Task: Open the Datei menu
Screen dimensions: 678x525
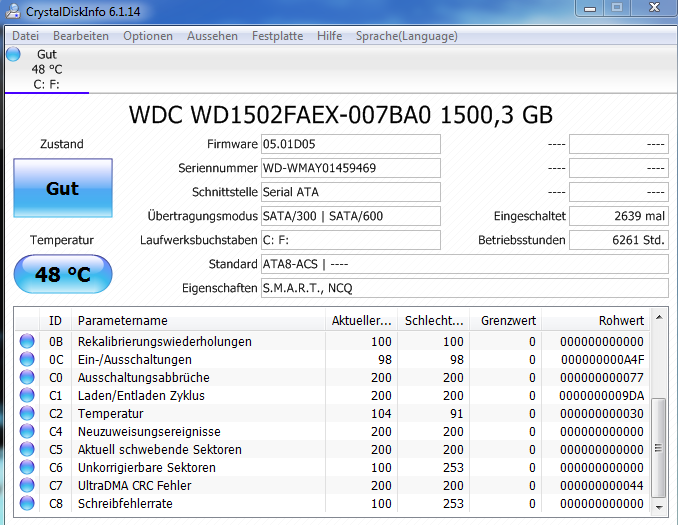Action: coord(26,36)
